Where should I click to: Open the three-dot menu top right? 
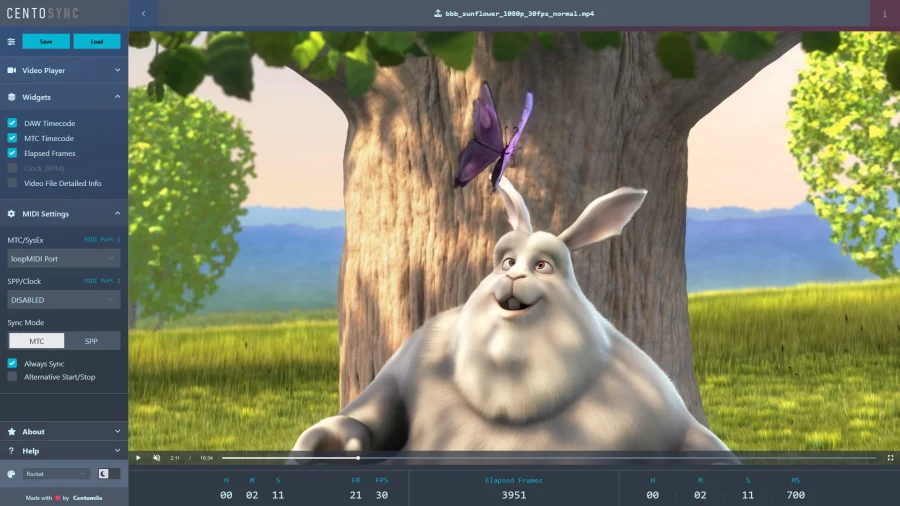tap(885, 13)
